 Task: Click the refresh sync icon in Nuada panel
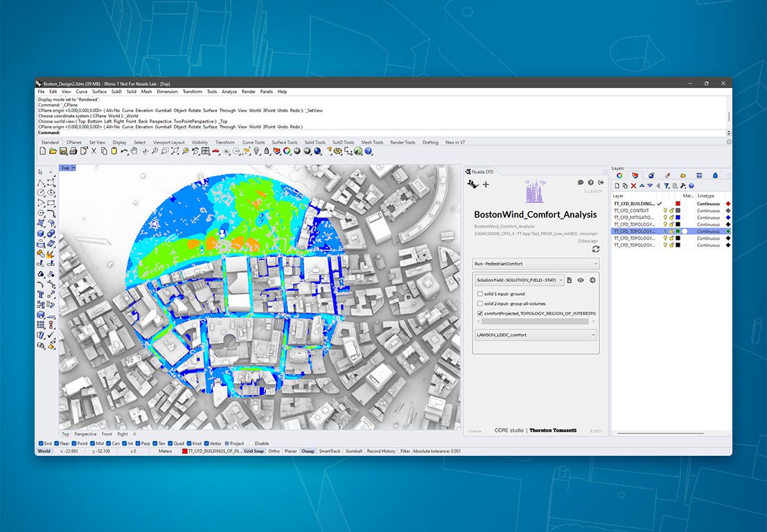tap(595, 249)
